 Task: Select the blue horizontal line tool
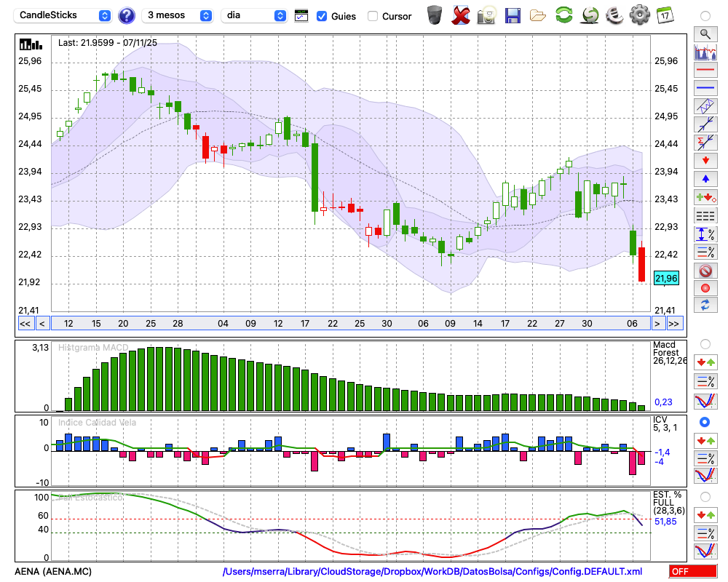705,88
